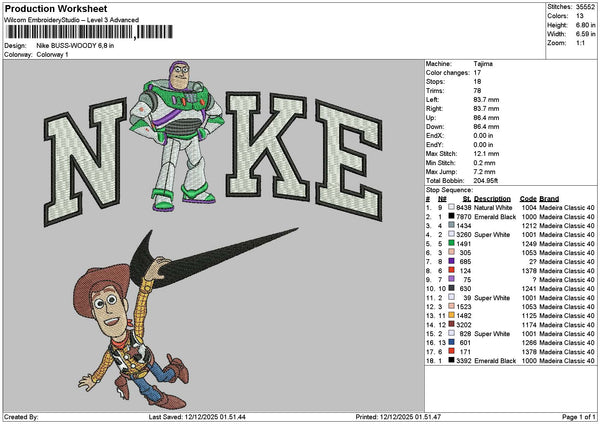Click the red swatch beside stitch count 124
Viewport: 600px width, 424px height.
451,270
